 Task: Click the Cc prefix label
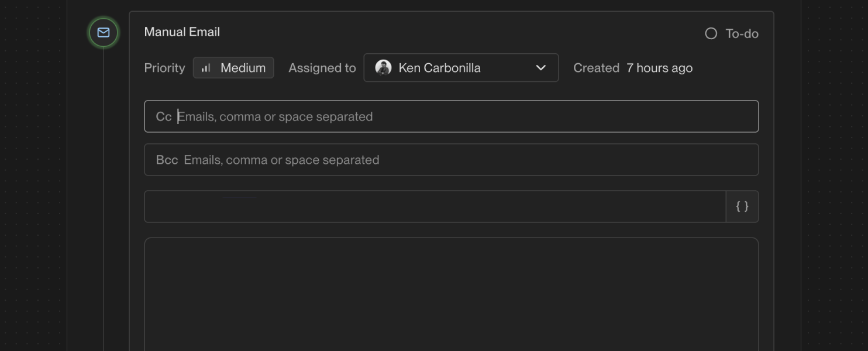click(164, 116)
